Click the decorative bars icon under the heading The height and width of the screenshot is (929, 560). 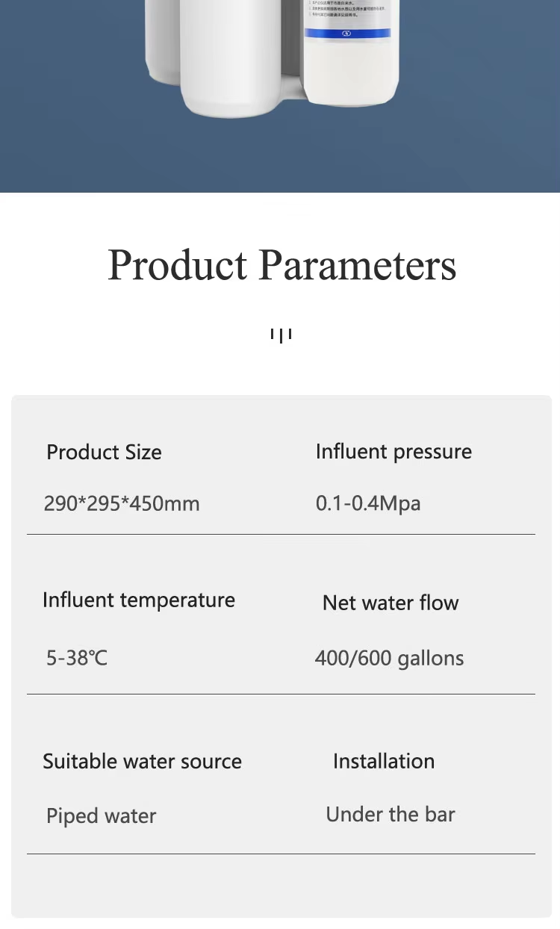(281, 335)
